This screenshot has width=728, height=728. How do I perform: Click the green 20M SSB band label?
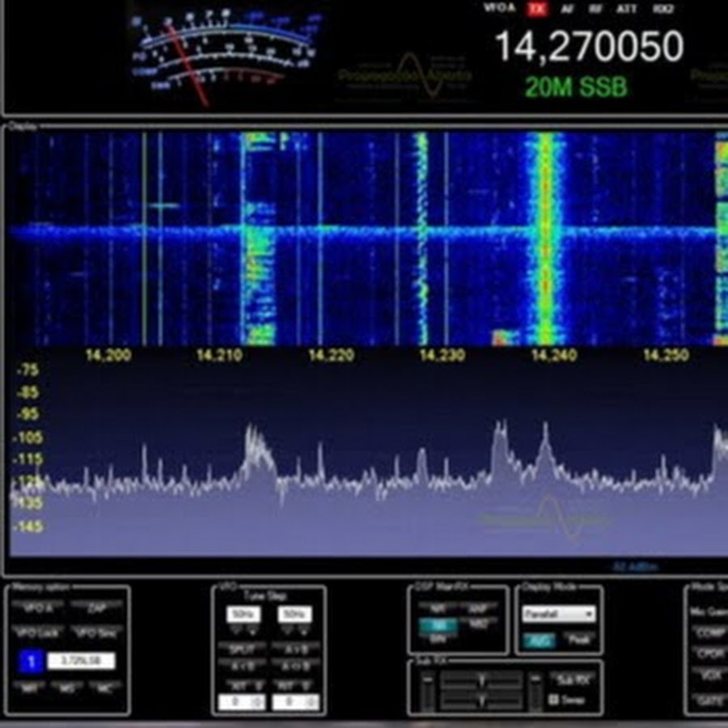[576, 87]
